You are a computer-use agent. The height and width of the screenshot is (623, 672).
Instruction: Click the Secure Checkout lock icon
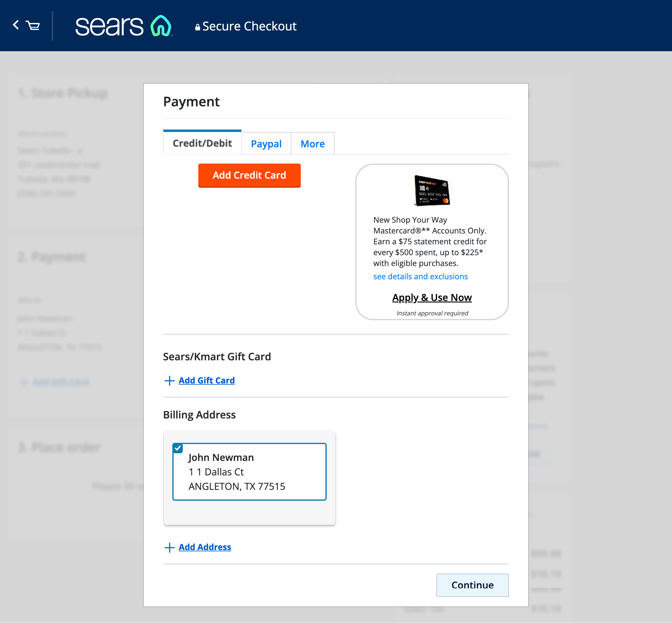[198, 26]
